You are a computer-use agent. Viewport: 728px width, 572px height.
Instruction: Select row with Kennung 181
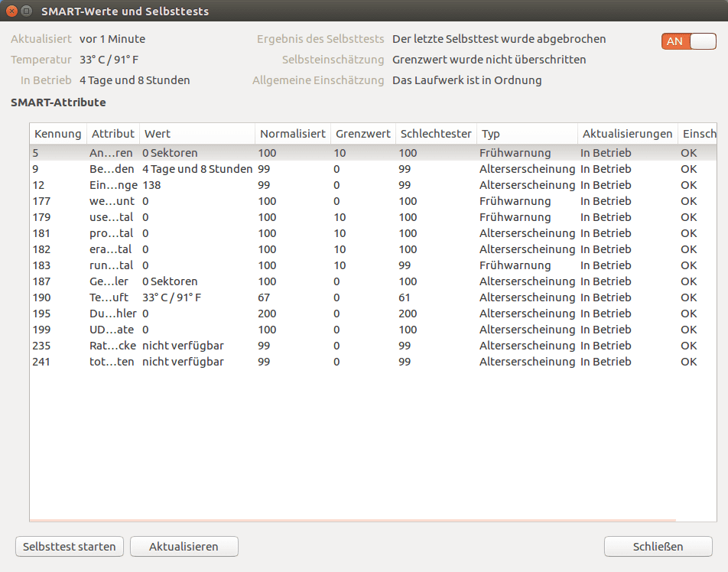coord(373,233)
